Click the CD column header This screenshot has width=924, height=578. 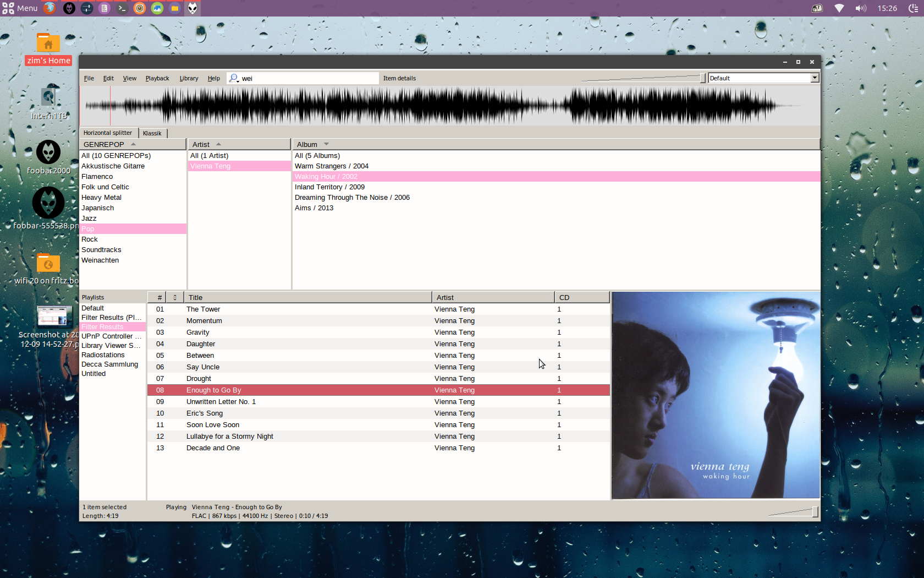[x=582, y=297]
